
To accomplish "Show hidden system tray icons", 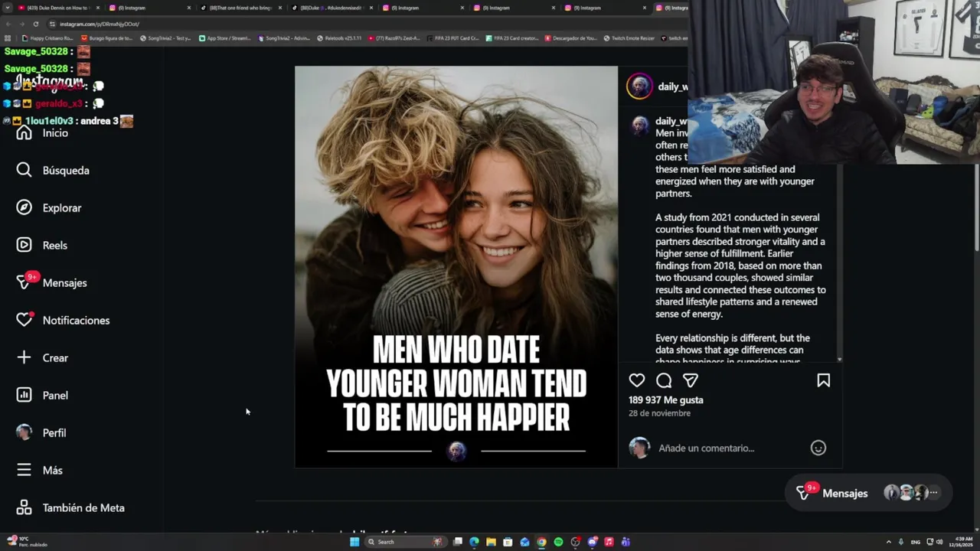I will (889, 542).
